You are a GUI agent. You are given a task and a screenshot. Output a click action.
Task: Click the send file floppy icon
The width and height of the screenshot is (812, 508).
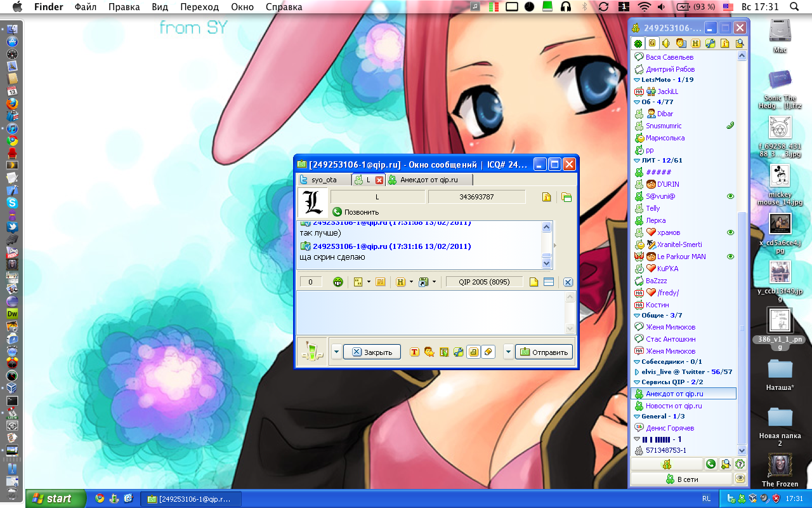[x=423, y=281]
